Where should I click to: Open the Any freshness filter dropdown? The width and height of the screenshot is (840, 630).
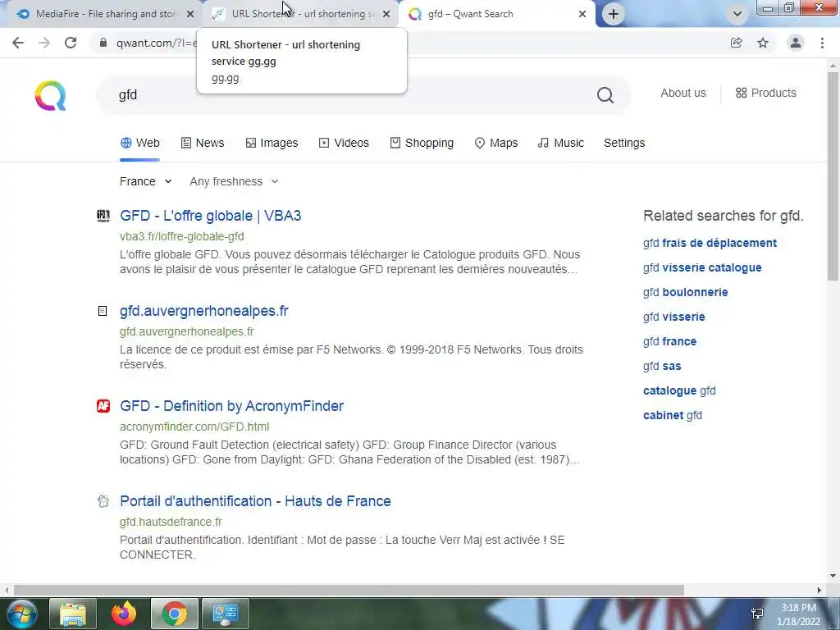pyautogui.click(x=234, y=181)
